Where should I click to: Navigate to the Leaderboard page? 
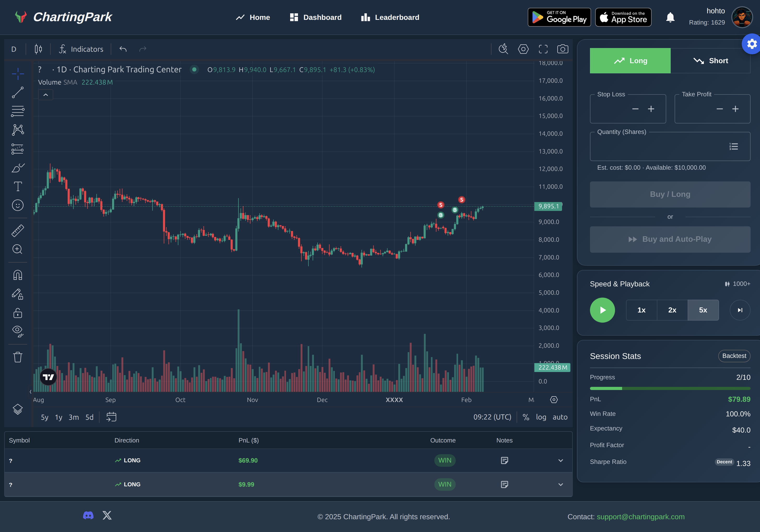coord(390,17)
